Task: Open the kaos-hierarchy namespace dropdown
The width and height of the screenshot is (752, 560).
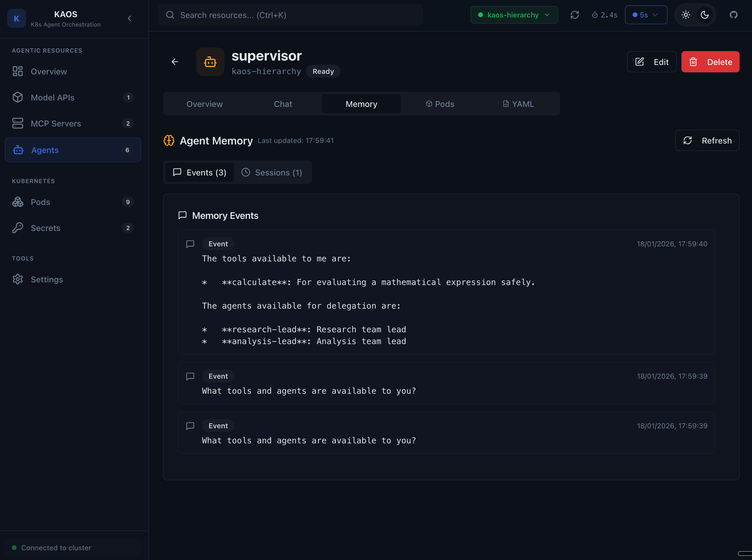Action: point(514,15)
